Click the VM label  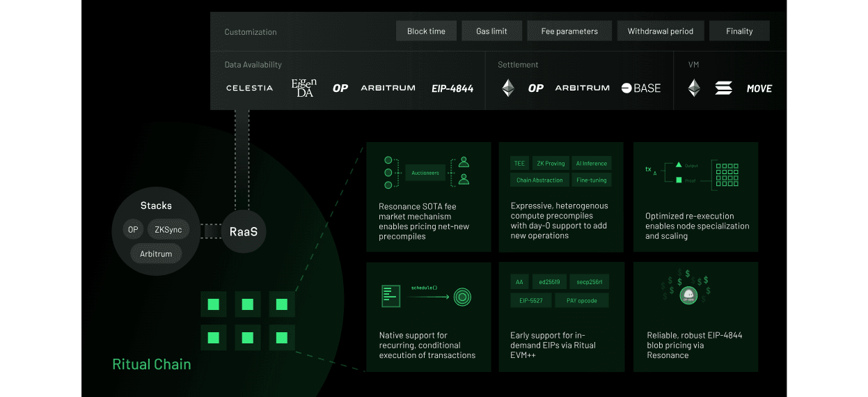click(693, 65)
